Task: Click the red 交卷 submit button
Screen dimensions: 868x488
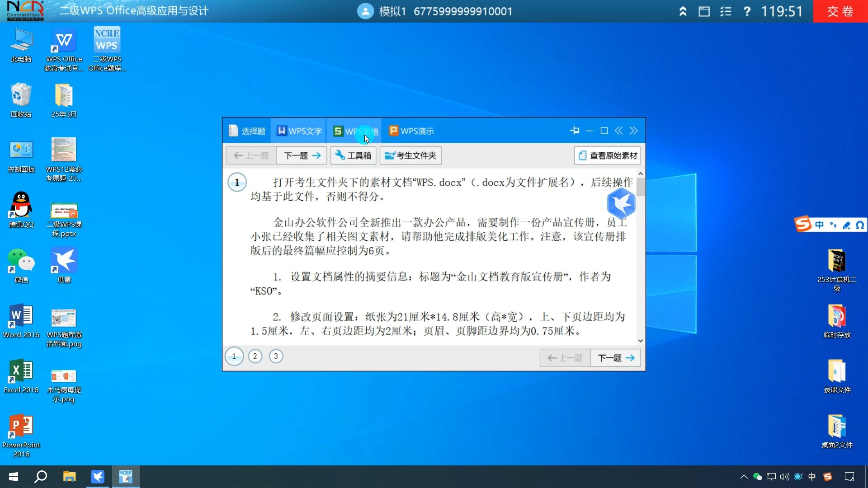Action: [x=840, y=11]
